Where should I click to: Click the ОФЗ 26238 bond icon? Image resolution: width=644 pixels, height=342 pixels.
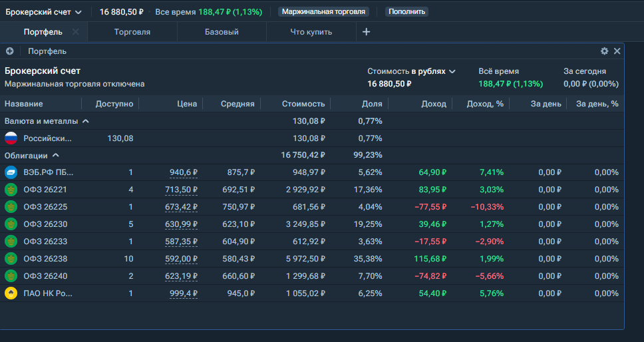coord(11,259)
